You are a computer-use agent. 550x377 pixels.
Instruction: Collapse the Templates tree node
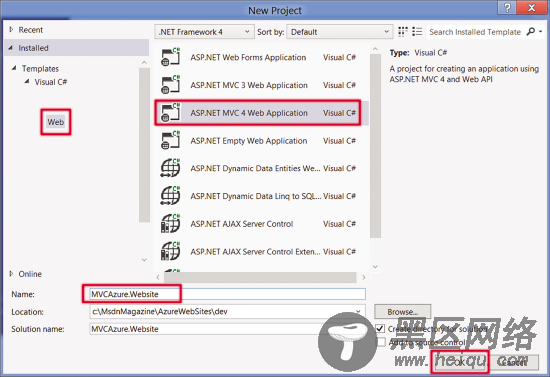point(14,68)
